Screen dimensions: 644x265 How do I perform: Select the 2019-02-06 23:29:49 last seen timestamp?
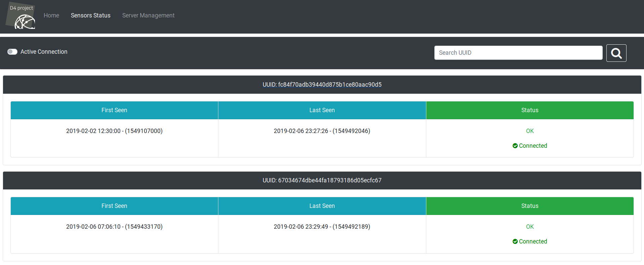pos(322,227)
